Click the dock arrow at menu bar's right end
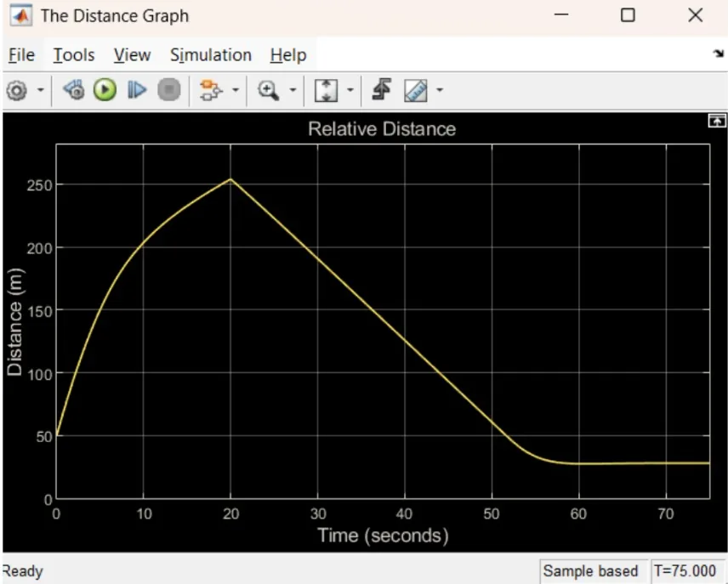 pyautogui.click(x=719, y=54)
